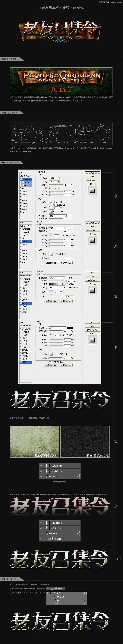Open 混合模式 dropdown in 渐变叠加 dialog
The image size is (123, 644).
[x=57, y=278]
